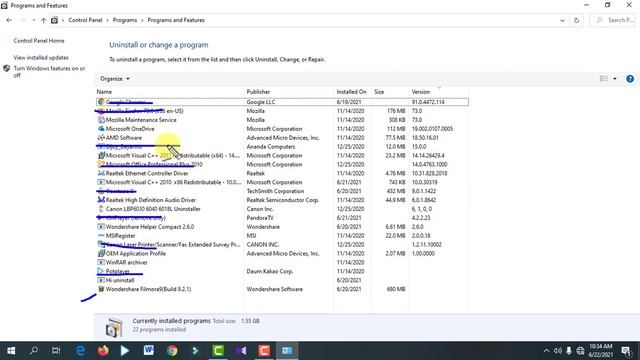Change the list view layout icon
This screenshot has width=640, height=360.
click(604, 79)
